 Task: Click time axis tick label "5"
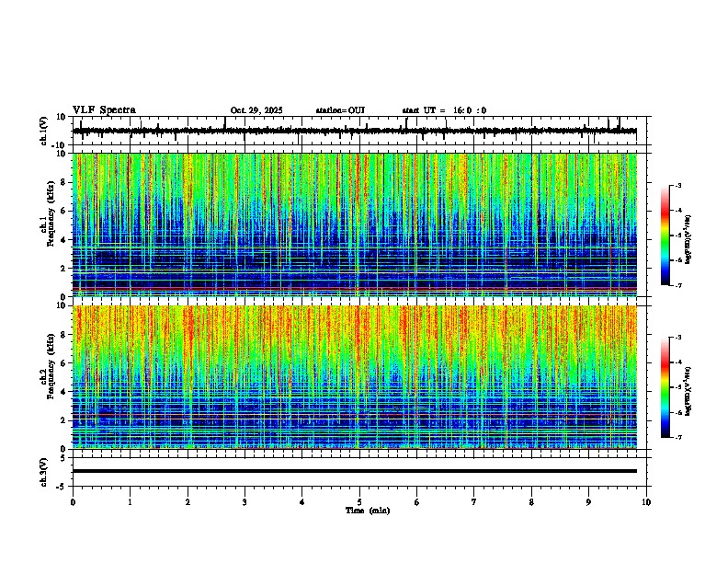pyautogui.click(x=359, y=502)
